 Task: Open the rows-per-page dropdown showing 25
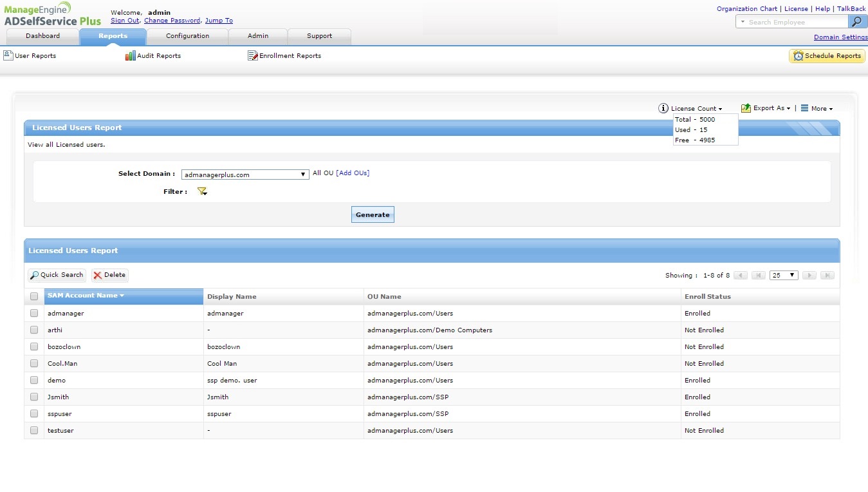pyautogui.click(x=784, y=276)
